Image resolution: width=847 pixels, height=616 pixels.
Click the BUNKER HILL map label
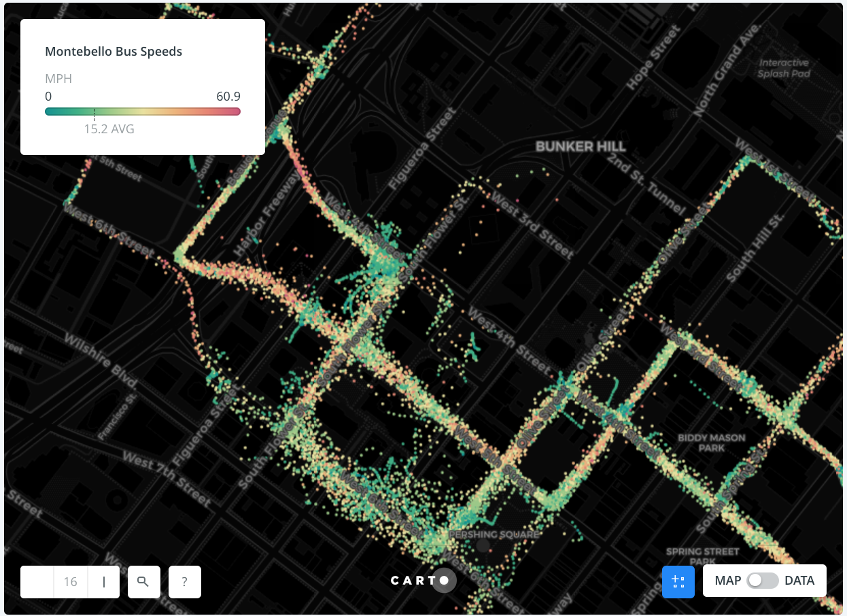pos(581,146)
